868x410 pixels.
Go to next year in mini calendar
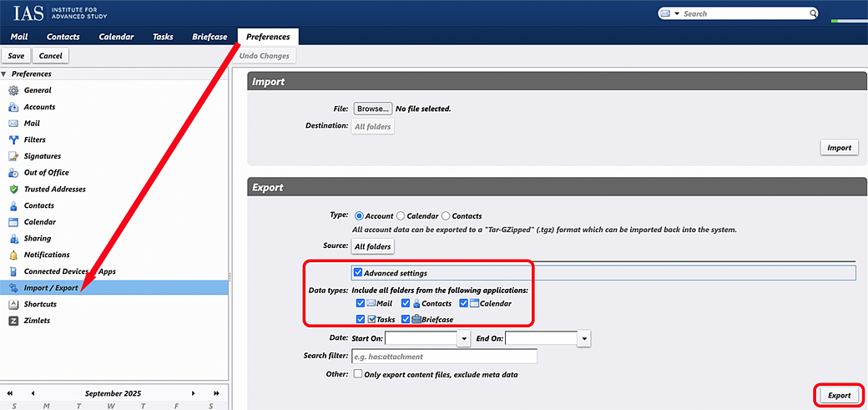(x=216, y=393)
